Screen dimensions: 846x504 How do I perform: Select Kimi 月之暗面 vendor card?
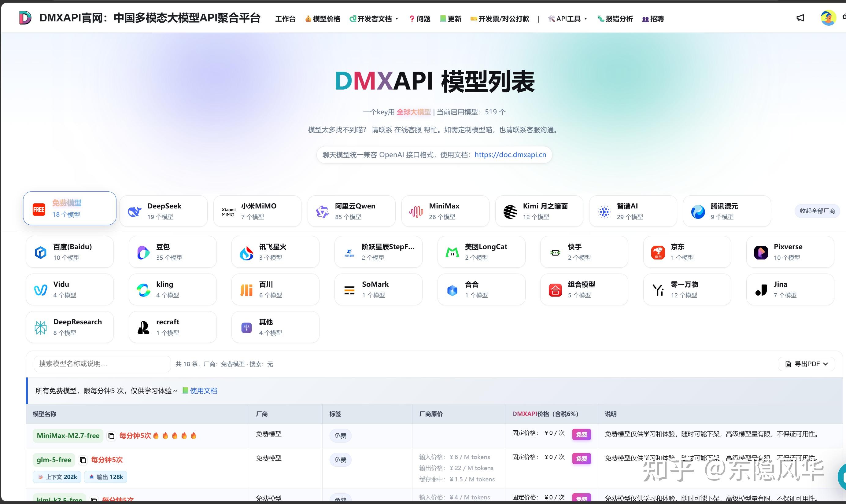[x=539, y=211]
